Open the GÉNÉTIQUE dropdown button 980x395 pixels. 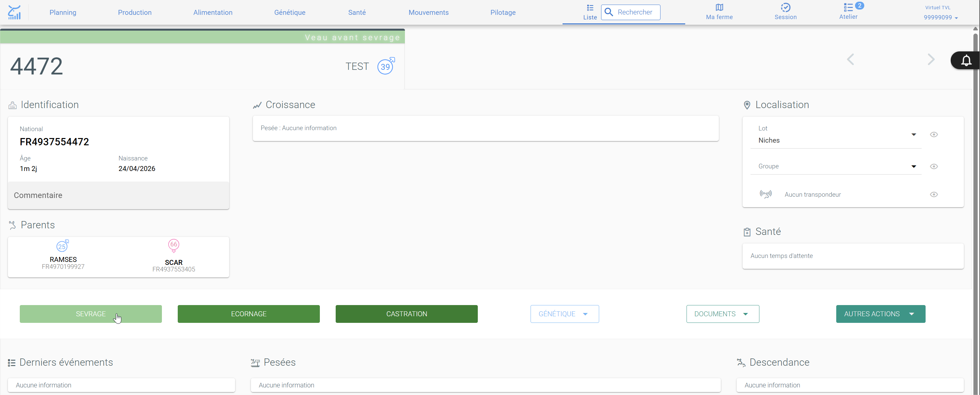(x=565, y=314)
